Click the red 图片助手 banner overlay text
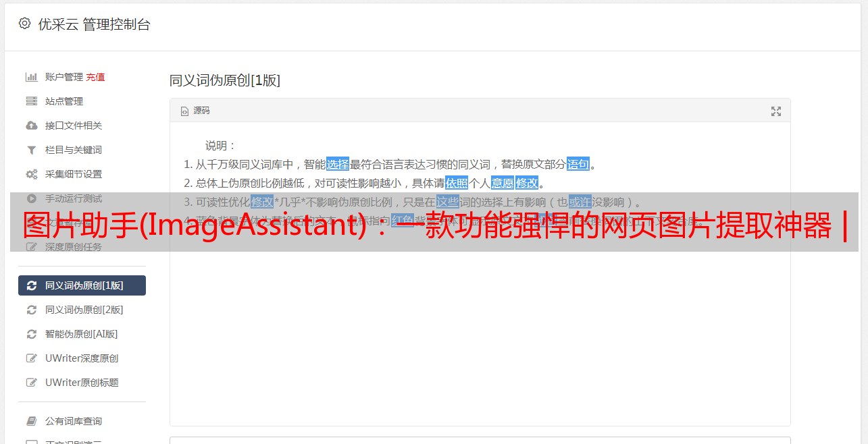Screen dimensions: 868x444 coord(434,225)
